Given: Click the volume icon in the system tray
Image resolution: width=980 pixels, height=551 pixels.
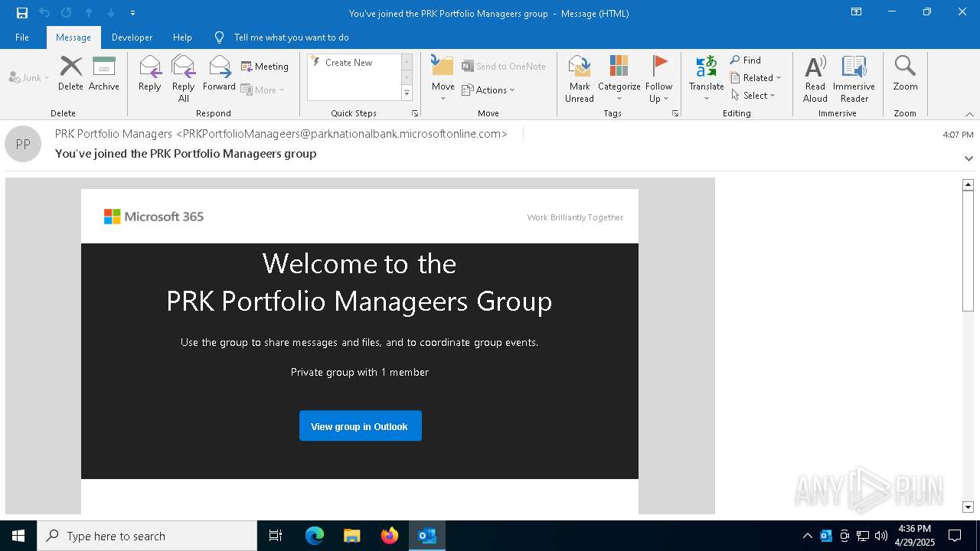Looking at the screenshot, I should [881, 536].
